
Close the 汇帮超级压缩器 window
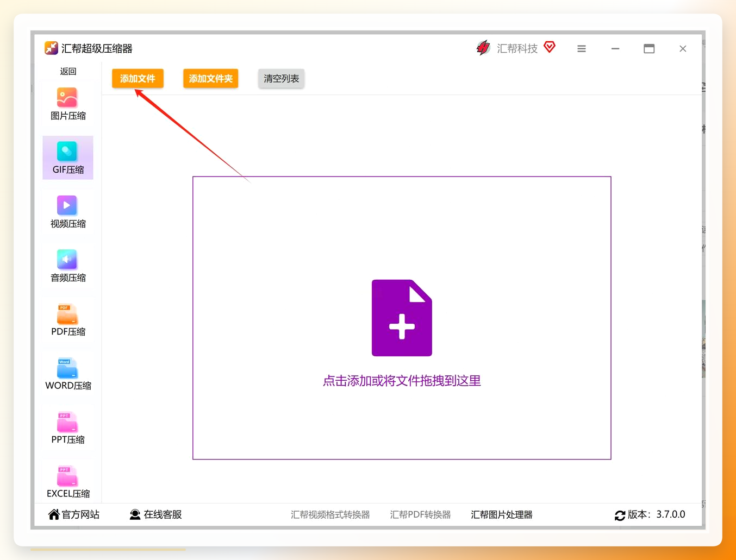tap(683, 49)
